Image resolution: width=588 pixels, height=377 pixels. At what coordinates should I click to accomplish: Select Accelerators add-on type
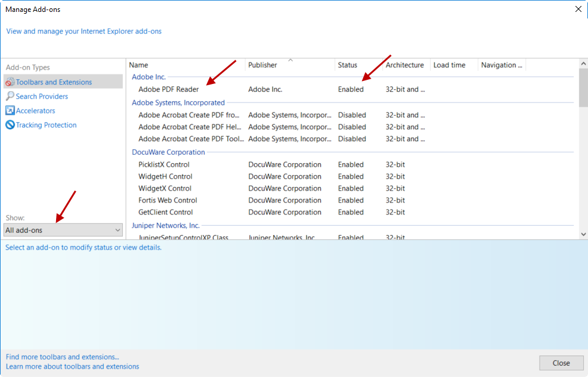(x=35, y=110)
